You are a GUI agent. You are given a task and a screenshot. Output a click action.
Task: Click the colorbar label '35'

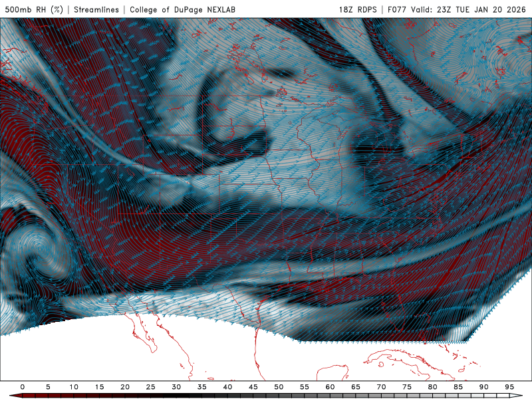[x=202, y=387]
